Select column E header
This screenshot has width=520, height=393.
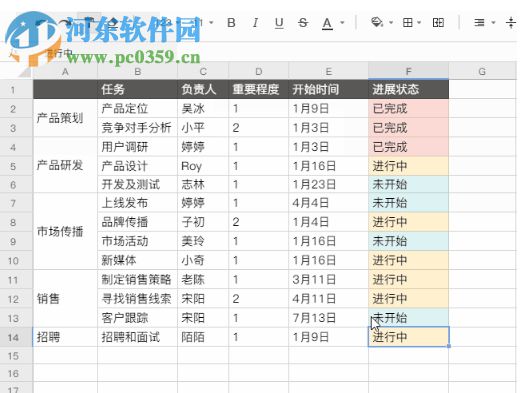(x=329, y=71)
